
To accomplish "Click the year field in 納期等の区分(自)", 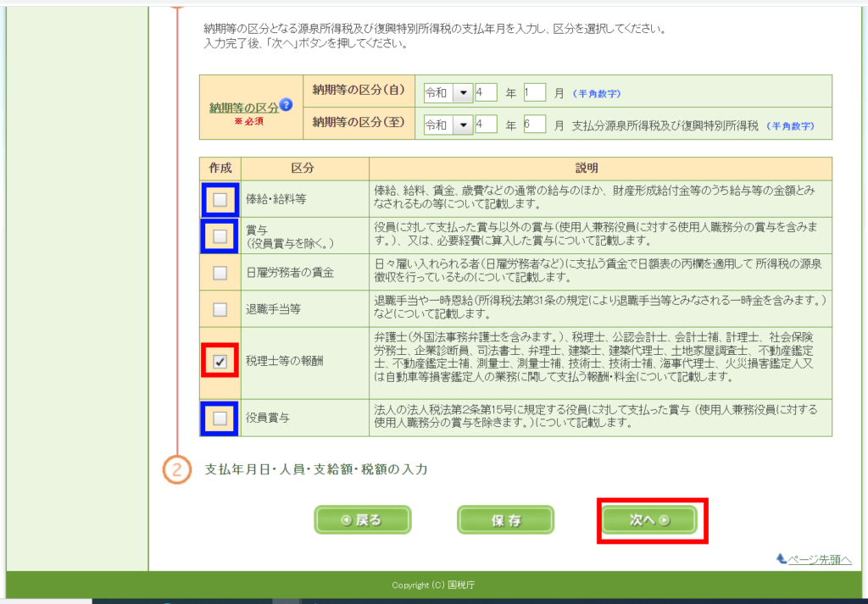I will point(486,92).
